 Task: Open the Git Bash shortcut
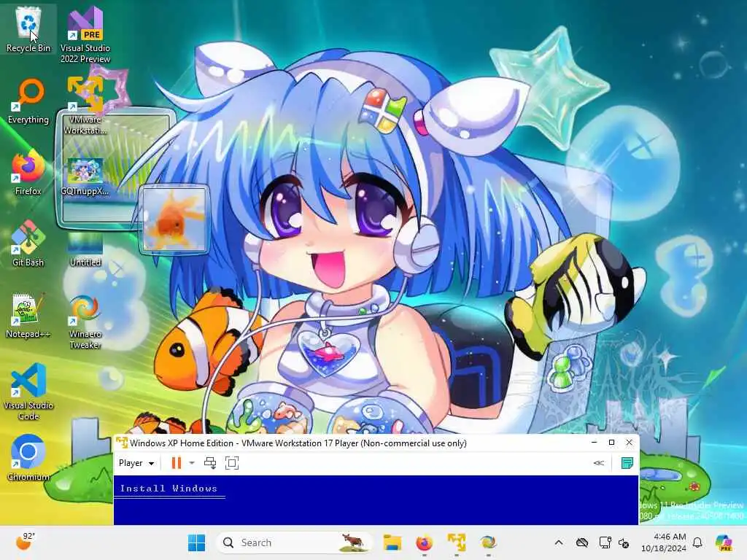pos(28,244)
